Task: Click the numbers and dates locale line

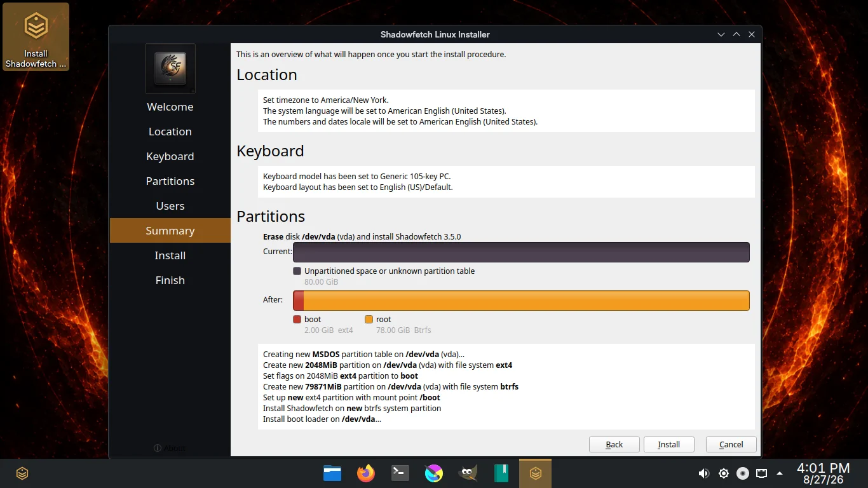Action: point(400,121)
